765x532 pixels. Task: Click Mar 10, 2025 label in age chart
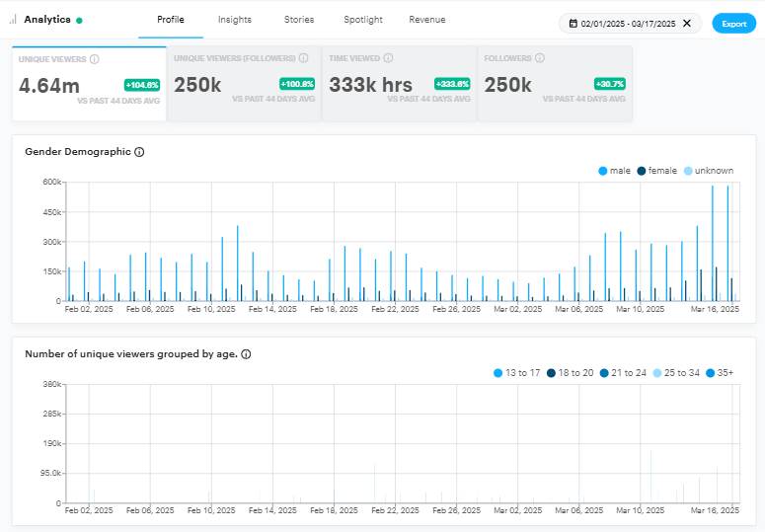click(x=640, y=510)
